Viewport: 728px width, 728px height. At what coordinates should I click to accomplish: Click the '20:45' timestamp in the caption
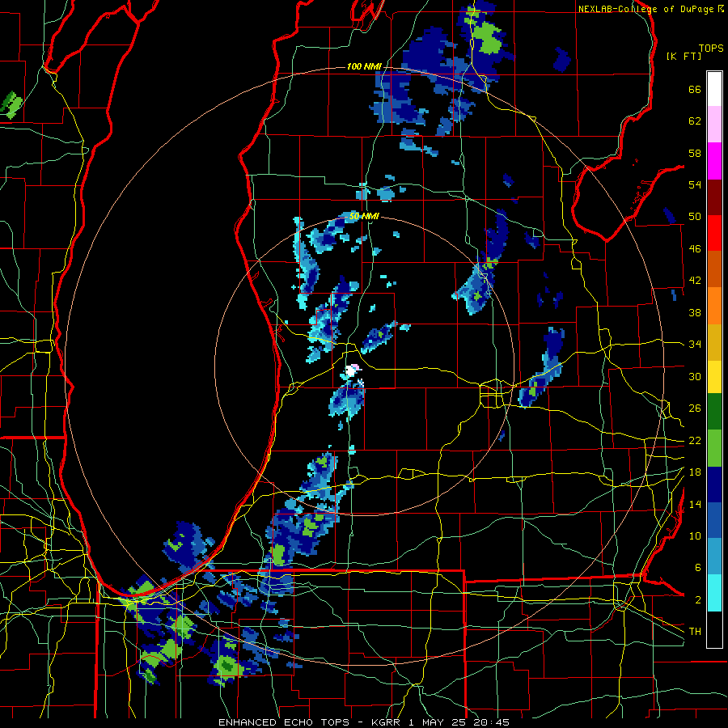[x=491, y=722]
